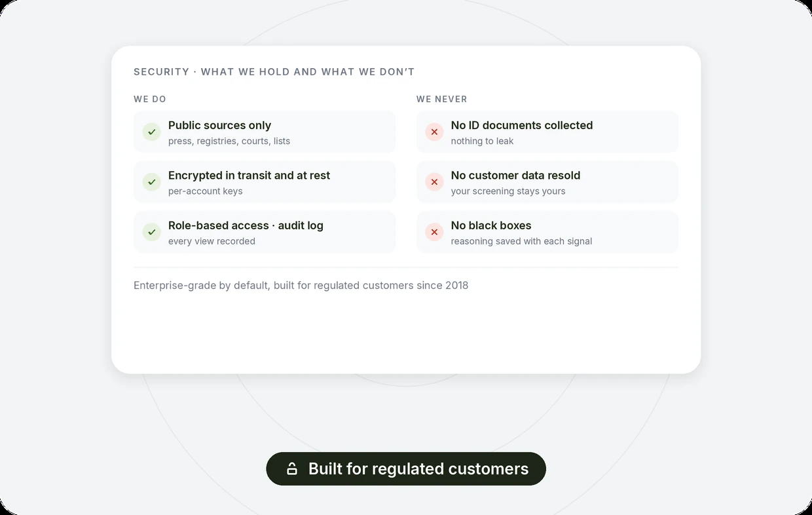Click the red X icon next to No customer data resold
Viewport: 812px width, 515px height.
(434, 182)
